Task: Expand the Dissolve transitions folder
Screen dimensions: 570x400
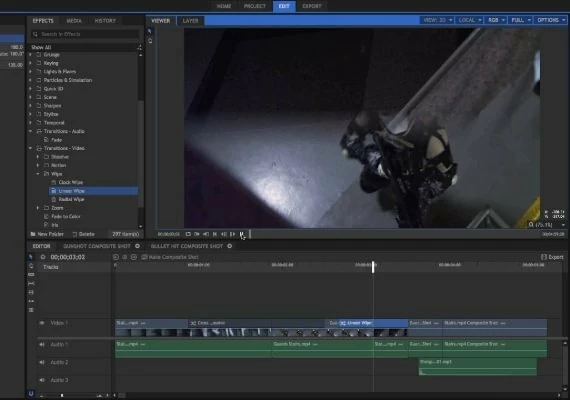Action: coord(38,157)
